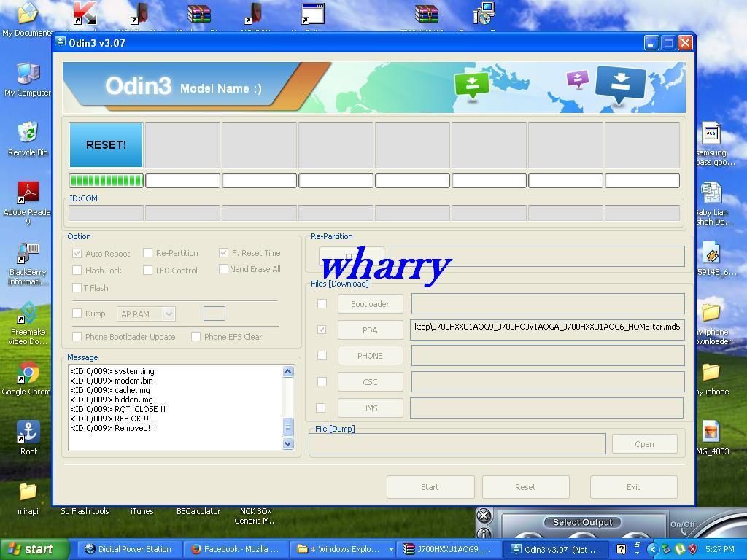Switch to Facebook - Mozilla taskbar item
The width and height of the screenshot is (747, 560).
tap(236, 549)
